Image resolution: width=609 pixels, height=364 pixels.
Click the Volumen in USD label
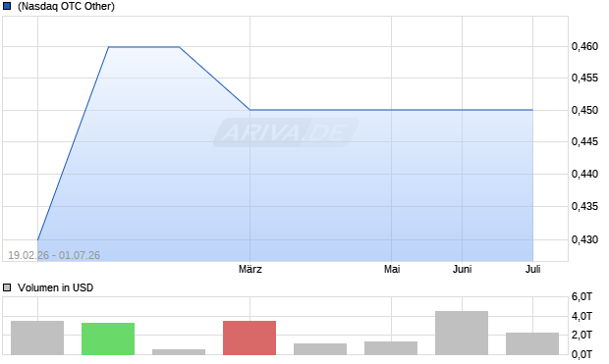[56, 287]
